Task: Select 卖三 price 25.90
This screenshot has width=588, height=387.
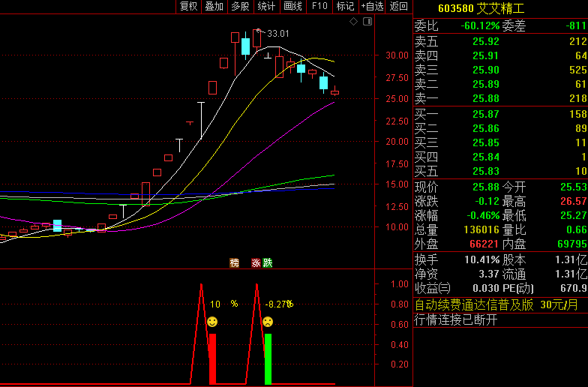Action: coord(486,70)
